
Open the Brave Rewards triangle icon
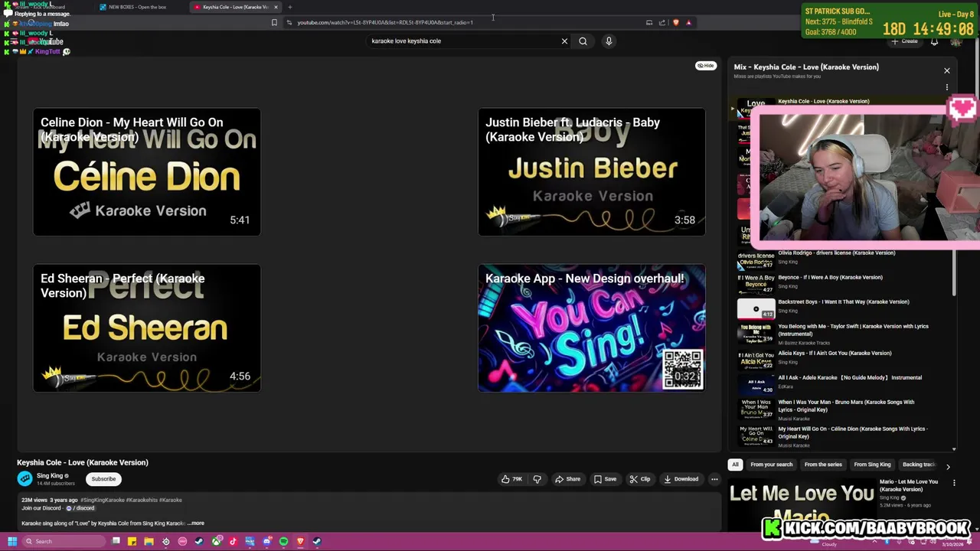(688, 22)
